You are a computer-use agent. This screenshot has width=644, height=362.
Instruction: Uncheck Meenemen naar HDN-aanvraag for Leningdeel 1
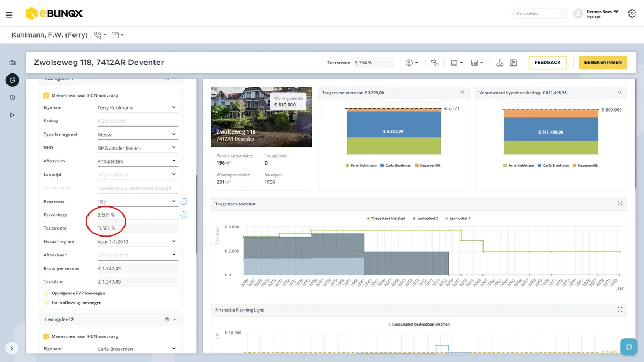[46, 95]
